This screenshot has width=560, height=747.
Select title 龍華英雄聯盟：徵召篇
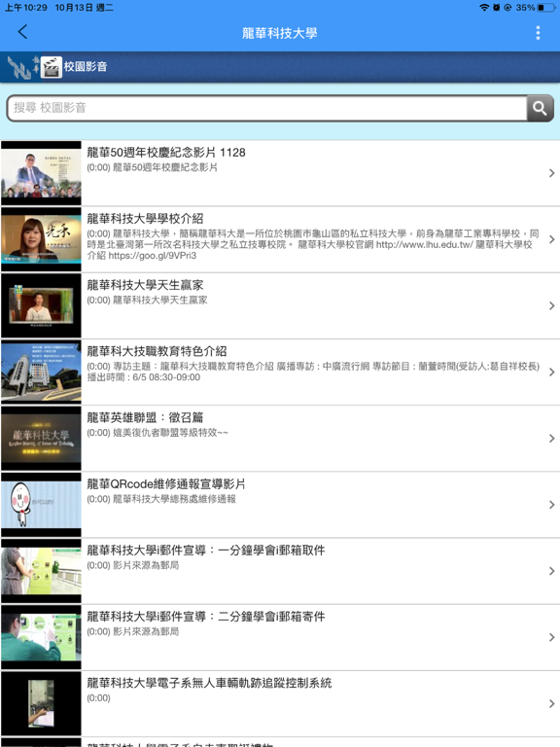tap(145, 417)
